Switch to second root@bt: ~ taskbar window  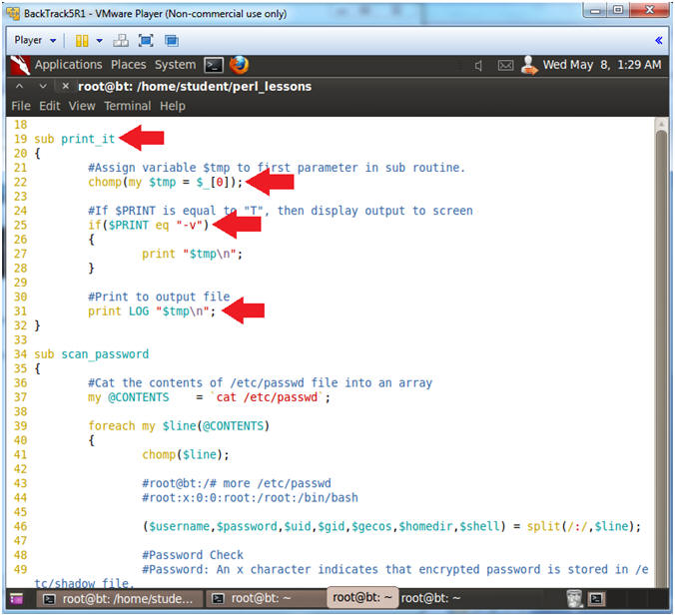(x=265, y=599)
